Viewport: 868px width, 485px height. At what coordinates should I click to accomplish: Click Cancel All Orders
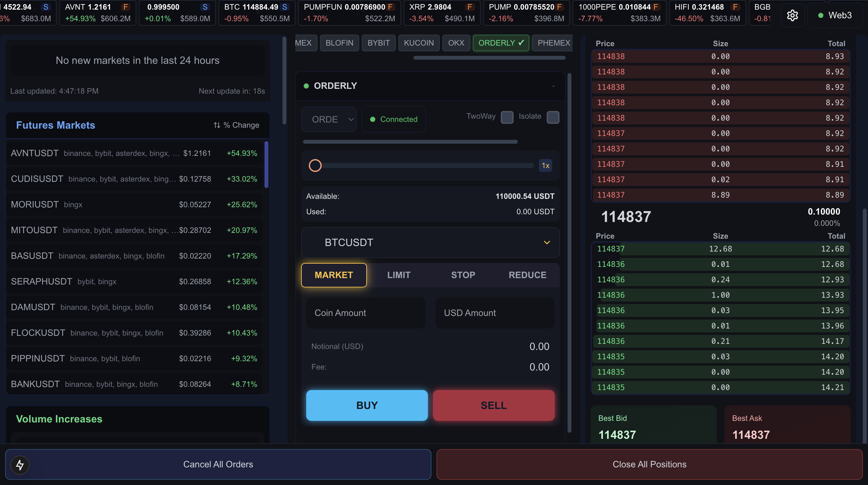[218, 464]
